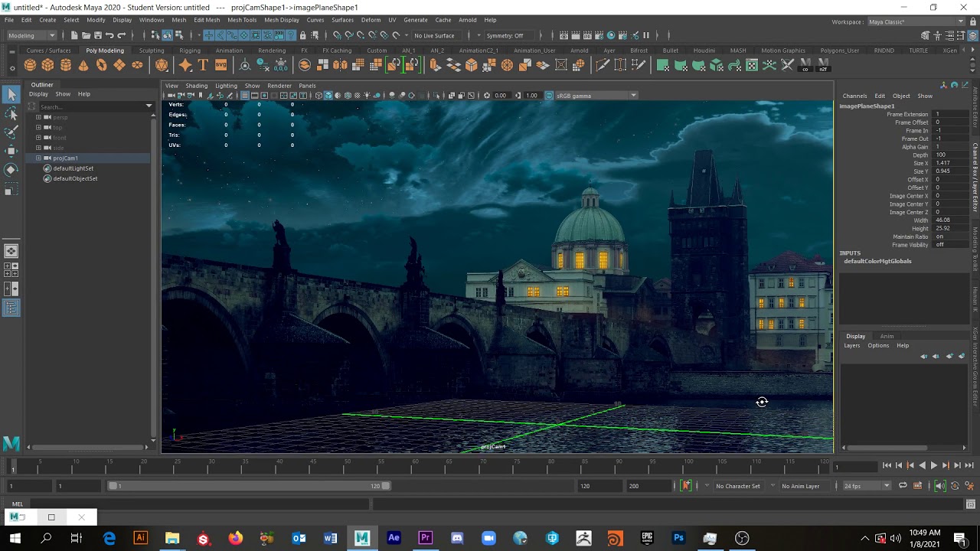Open the Outliner search filter dropdown arrow

(149, 106)
